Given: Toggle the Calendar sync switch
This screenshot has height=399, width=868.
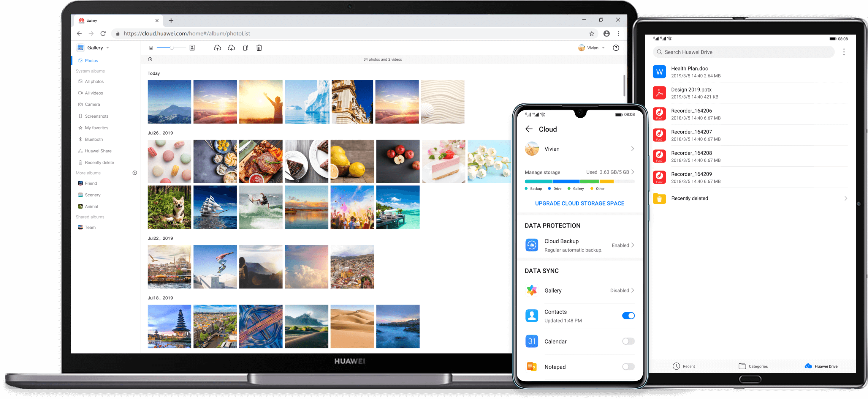Looking at the screenshot, I should pyautogui.click(x=627, y=341).
